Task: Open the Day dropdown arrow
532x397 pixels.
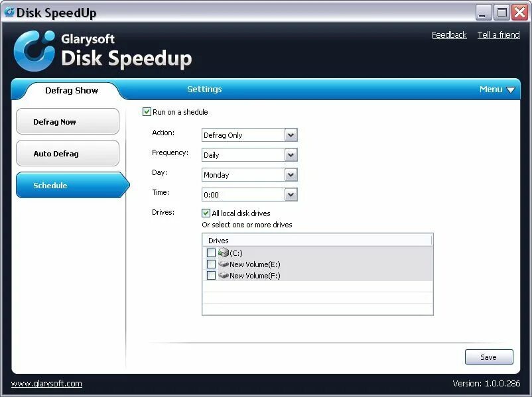Action: pyautogui.click(x=291, y=175)
